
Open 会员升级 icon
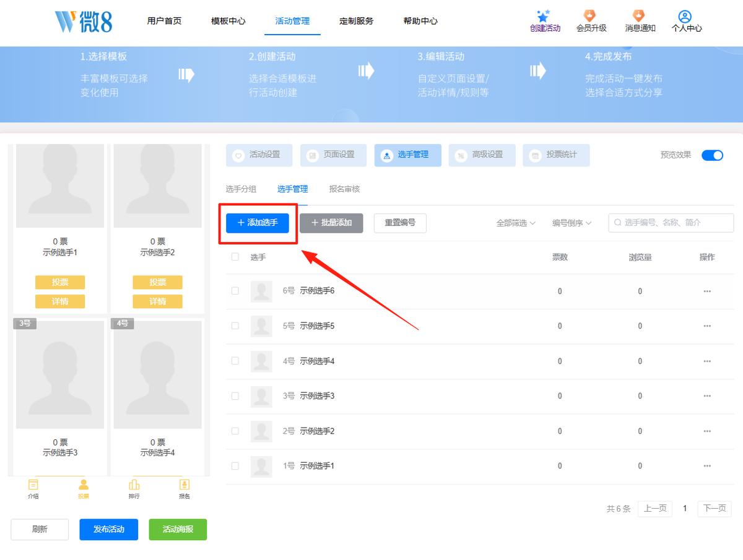pos(591,16)
